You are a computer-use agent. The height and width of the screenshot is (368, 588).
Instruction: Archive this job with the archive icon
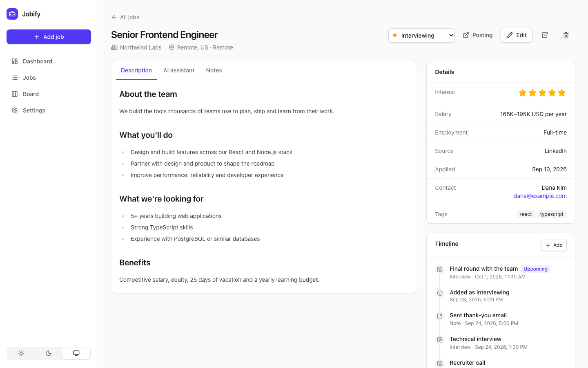(x=545, y=35)
